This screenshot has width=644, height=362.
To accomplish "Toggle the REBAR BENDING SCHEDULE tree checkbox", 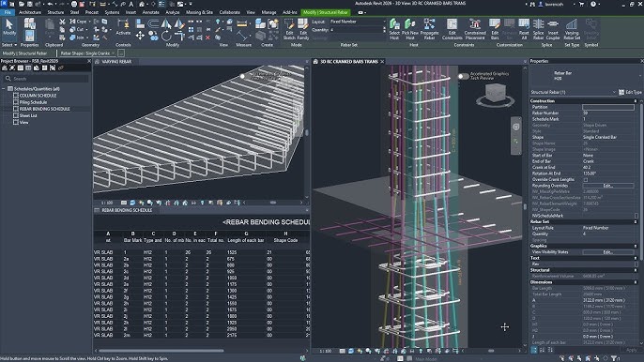I will pyautogui.click(x=16, y=109).
